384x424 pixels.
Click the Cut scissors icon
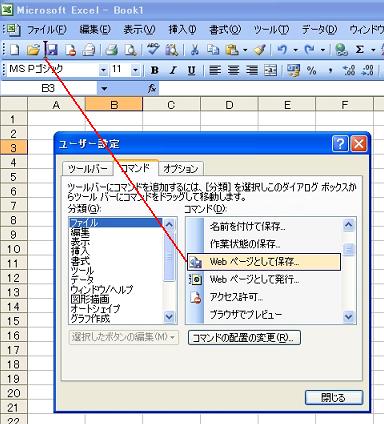point(195,50)
